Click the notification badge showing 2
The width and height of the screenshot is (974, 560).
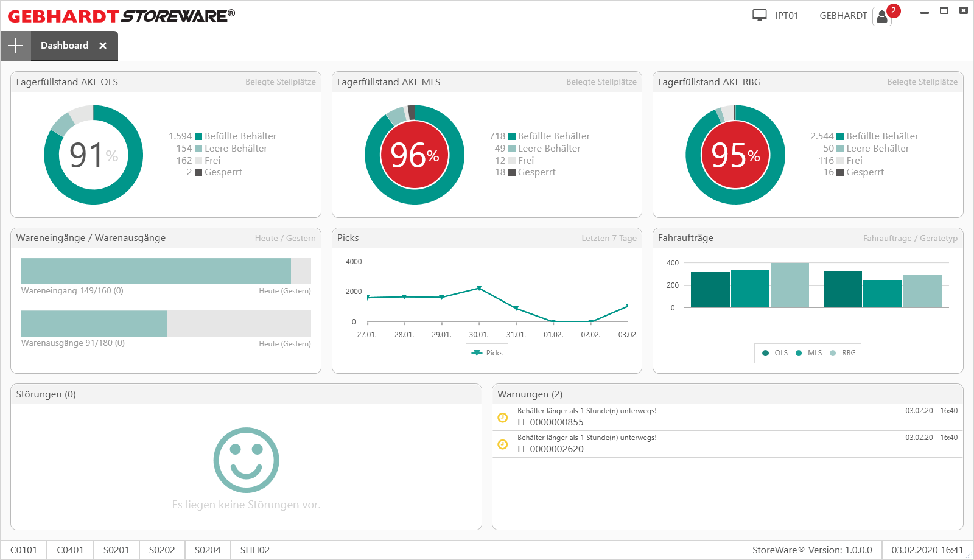click(893, 10)
